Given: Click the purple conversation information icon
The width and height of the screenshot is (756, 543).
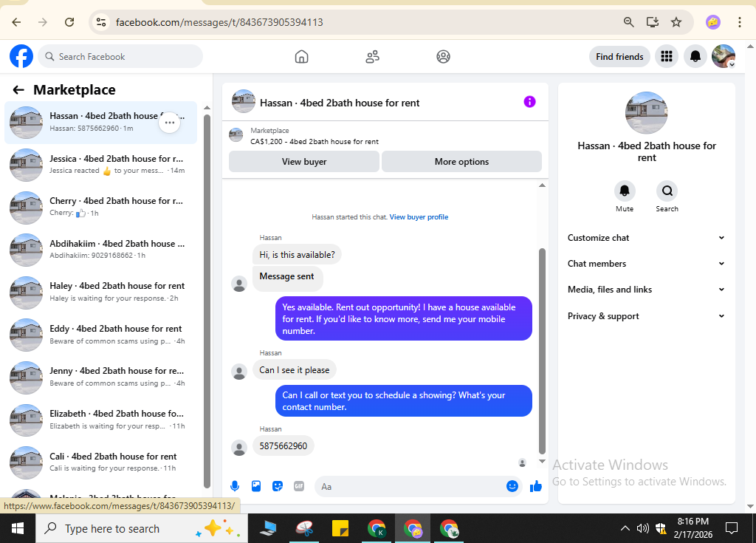Looking at the screenshot, I should [529, 102].
